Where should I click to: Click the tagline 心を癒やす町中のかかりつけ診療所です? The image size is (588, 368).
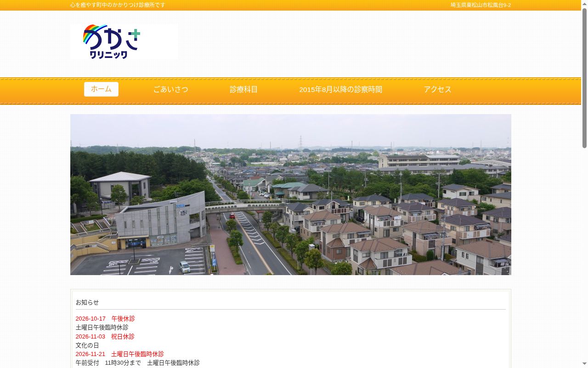[x=118, y=5]
